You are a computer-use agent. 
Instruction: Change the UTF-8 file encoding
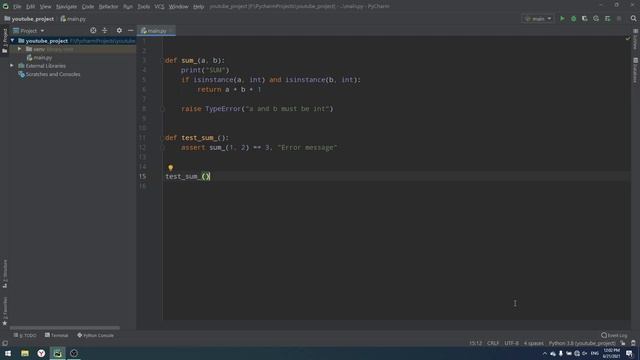tap(511, 343)
